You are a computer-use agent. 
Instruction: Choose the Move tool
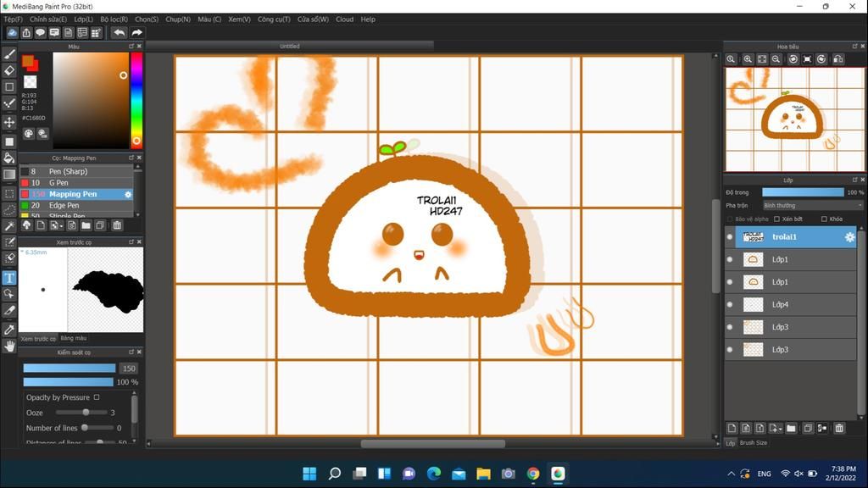click(9, 122)
